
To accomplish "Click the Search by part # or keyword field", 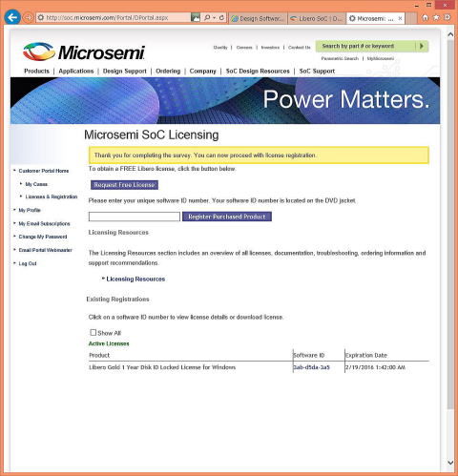I will (x=365, y=46).
